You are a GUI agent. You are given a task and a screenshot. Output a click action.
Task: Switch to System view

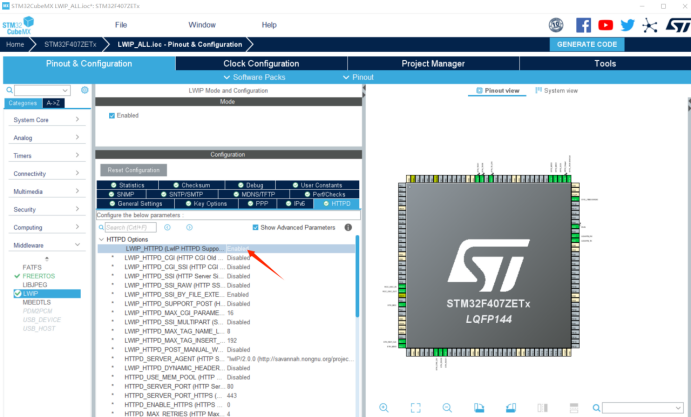pos(556,90)
